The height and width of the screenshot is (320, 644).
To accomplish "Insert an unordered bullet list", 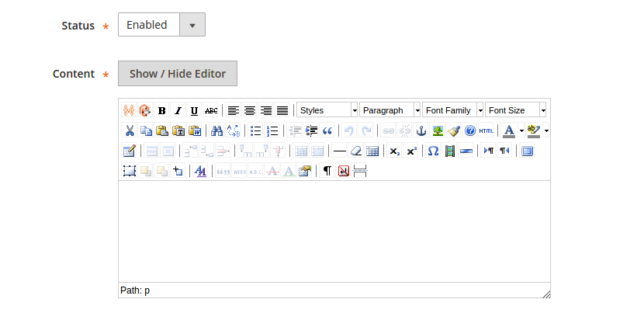I will (x=255, y=130).
